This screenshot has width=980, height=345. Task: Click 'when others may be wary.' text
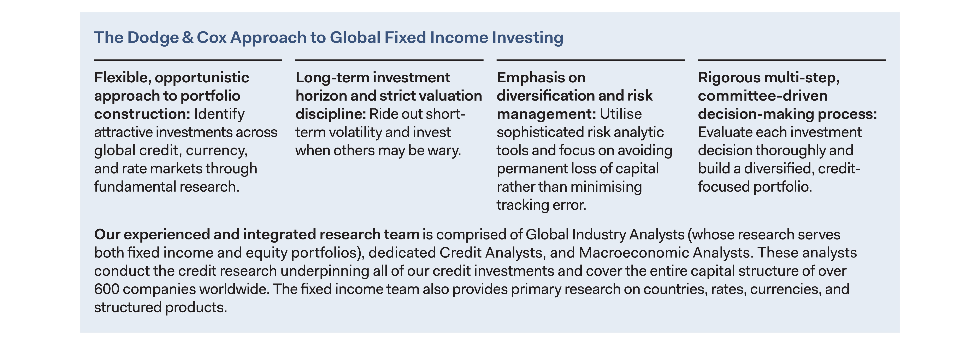[378, 151]
